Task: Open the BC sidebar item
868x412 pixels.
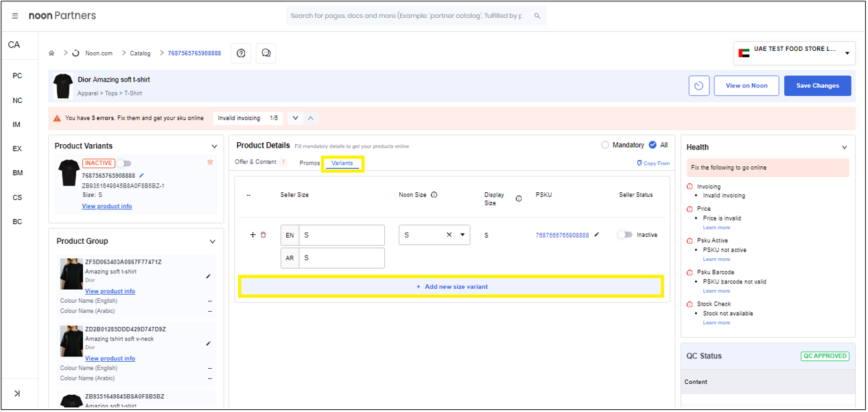Action: [17, 222]
